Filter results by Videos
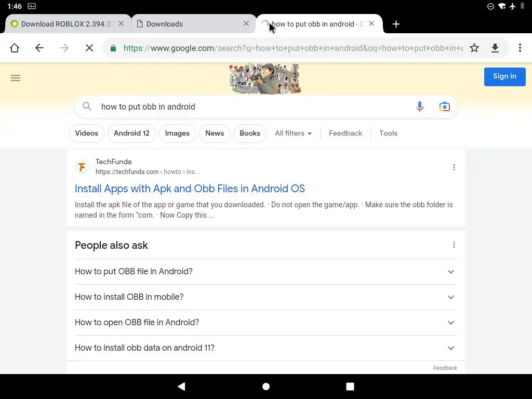532x399 pixels. click(87, 134)
